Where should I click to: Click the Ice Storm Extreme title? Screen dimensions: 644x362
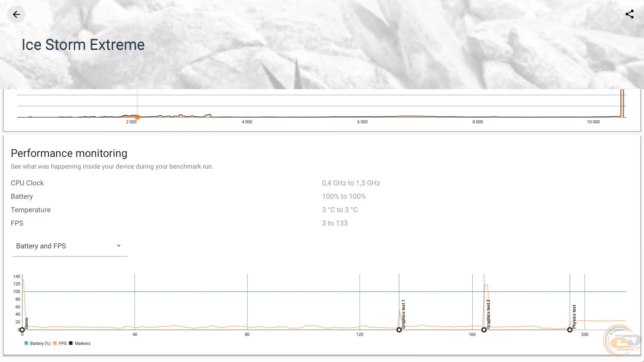pos(83,45)
